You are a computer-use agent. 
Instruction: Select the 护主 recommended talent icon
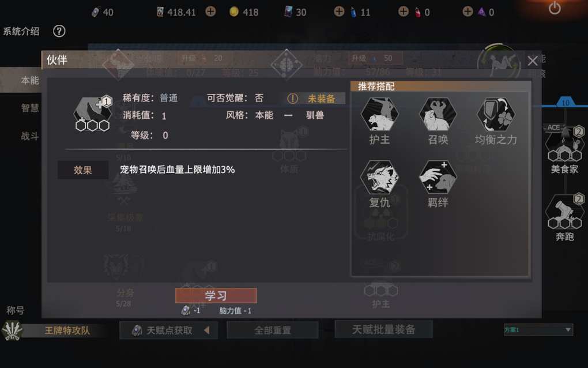pyautogui.click(x=379, y=114)
